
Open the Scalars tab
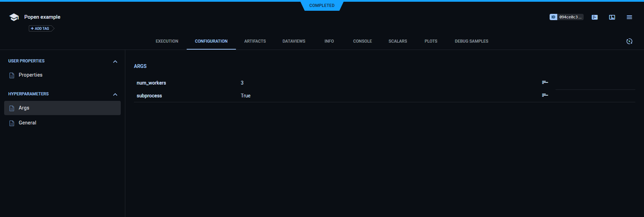click(398, 41)
